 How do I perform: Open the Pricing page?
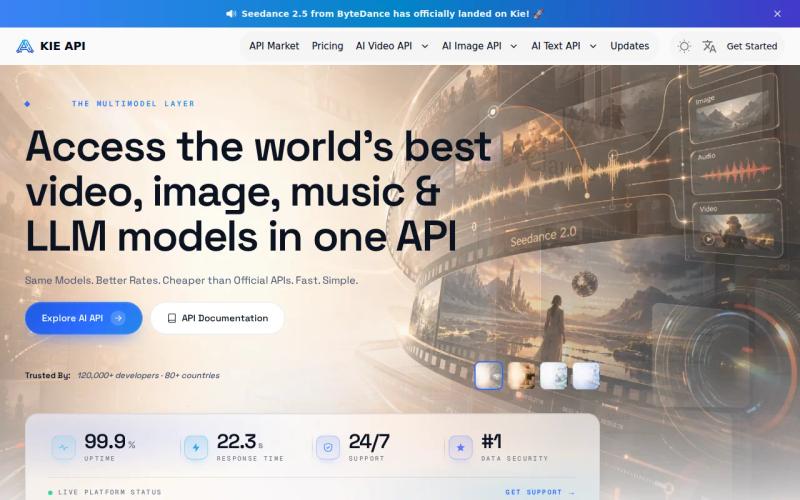coord(328,46)
